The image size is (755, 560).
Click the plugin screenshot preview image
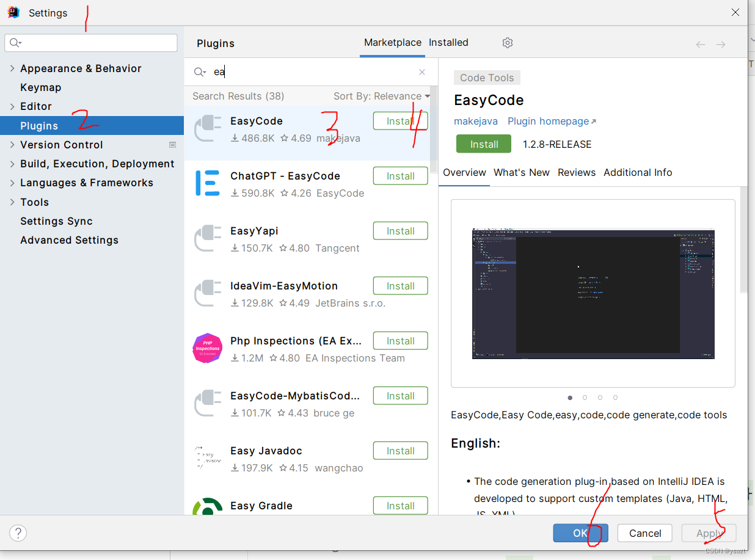click(593, 294)
